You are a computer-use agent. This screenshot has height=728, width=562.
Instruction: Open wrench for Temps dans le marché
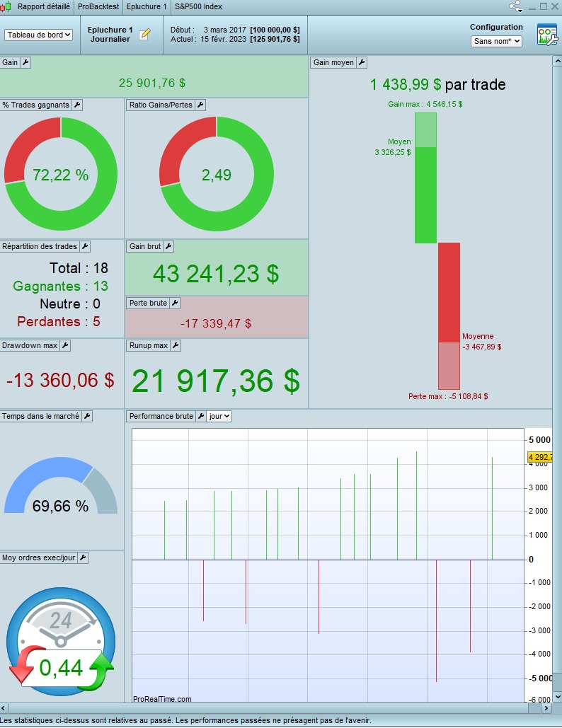tap(87, 417)
